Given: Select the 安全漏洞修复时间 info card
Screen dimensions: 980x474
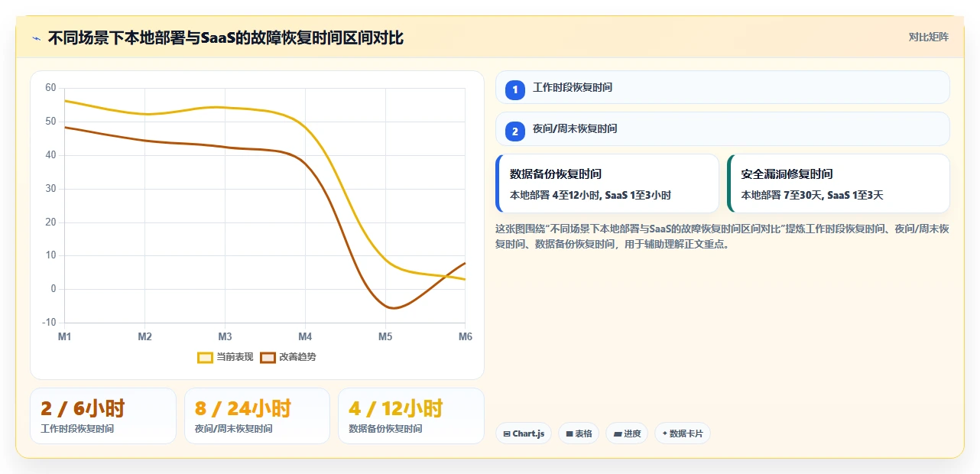Looking at the screenshot, I should [x=839, y=183].
